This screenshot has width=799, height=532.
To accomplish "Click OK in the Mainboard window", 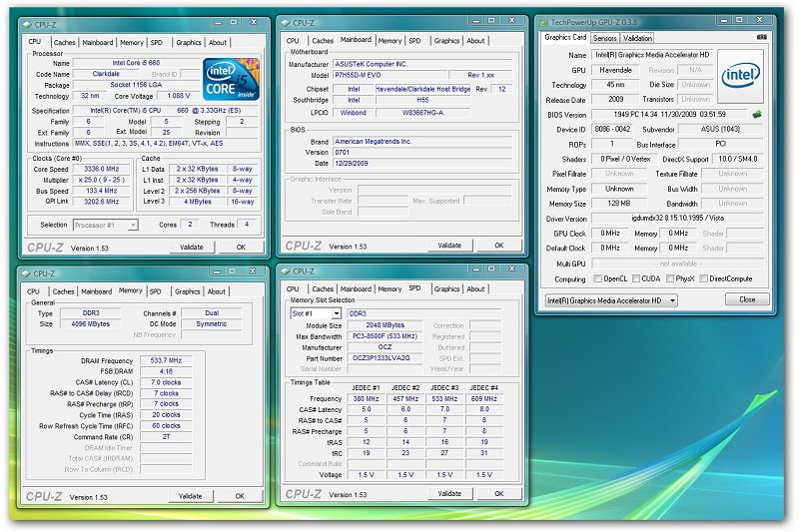I will coord(498,246).
